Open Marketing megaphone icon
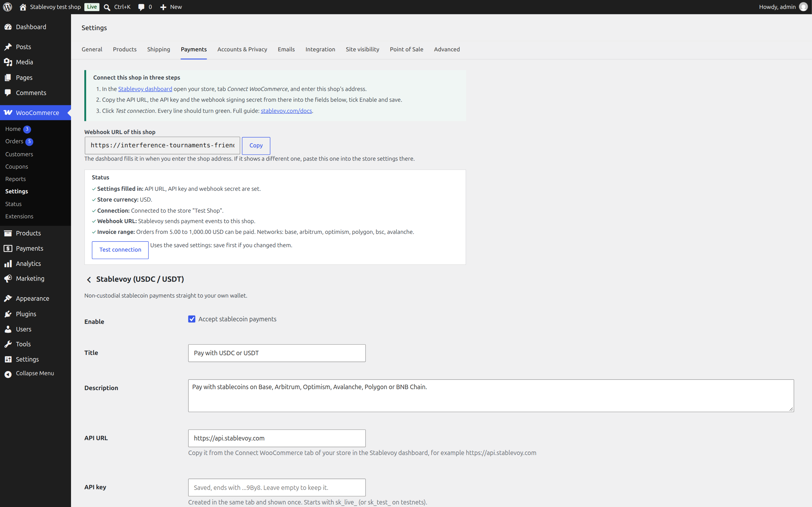 8,279
